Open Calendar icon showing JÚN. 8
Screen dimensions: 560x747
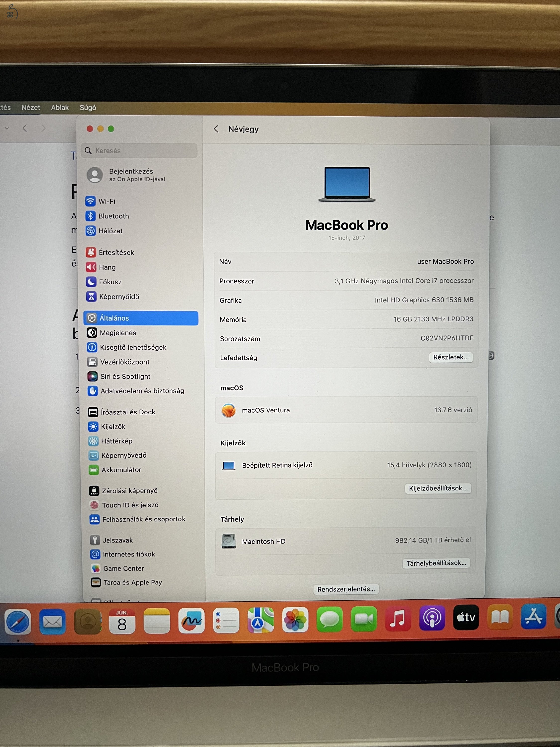pos(122,621)
